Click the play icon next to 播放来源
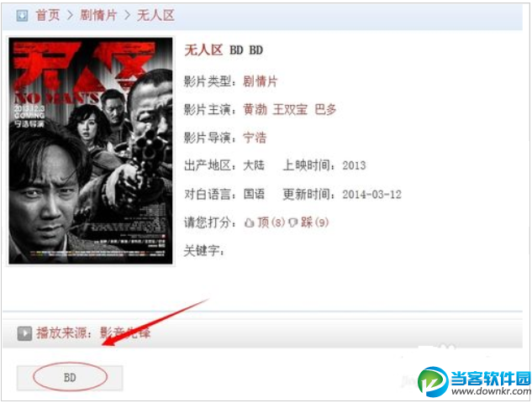 [x=24, y=333]
